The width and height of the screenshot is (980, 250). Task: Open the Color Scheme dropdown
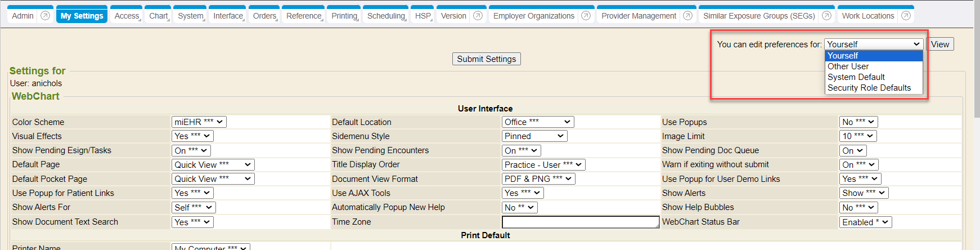199,122
